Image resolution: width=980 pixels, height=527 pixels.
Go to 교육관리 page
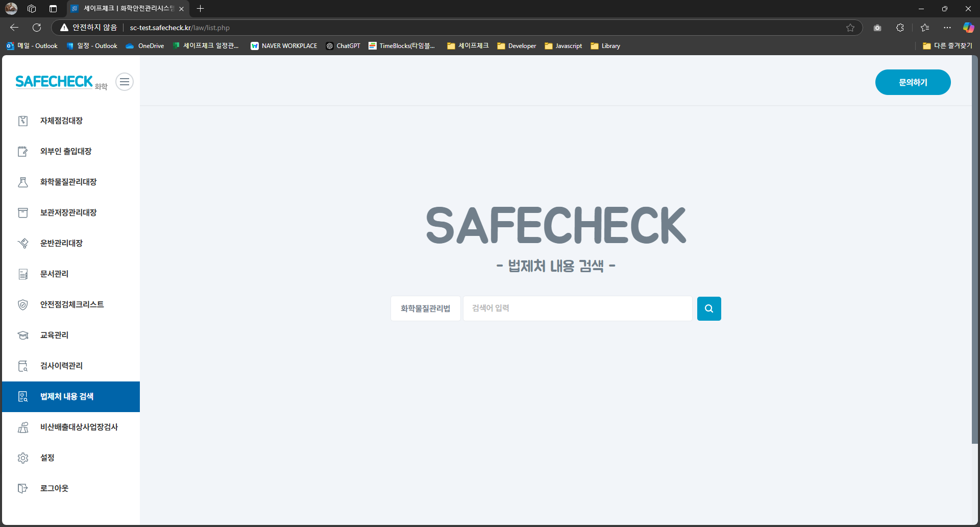71,336
